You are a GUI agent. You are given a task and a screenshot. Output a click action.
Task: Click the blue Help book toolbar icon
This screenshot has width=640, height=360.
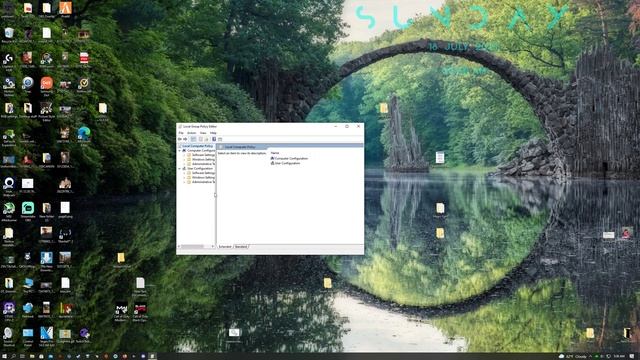tap(214, 139)
